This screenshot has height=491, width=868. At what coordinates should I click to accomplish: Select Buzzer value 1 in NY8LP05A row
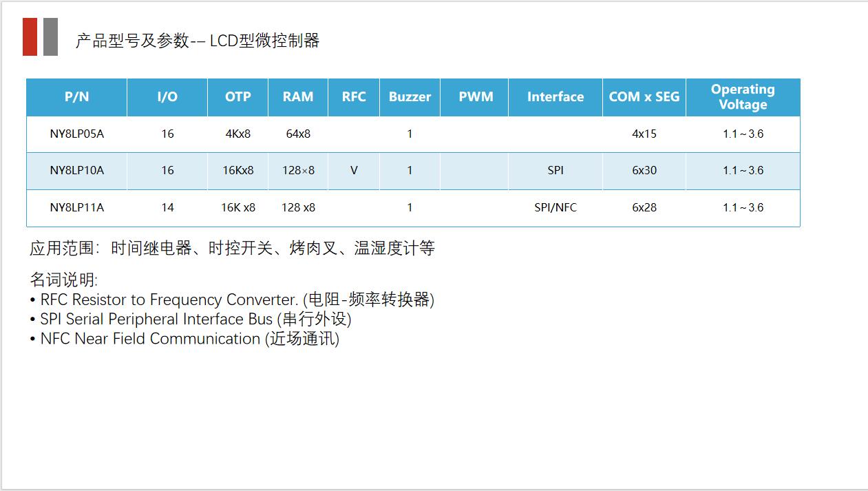(x=410, y=134)
